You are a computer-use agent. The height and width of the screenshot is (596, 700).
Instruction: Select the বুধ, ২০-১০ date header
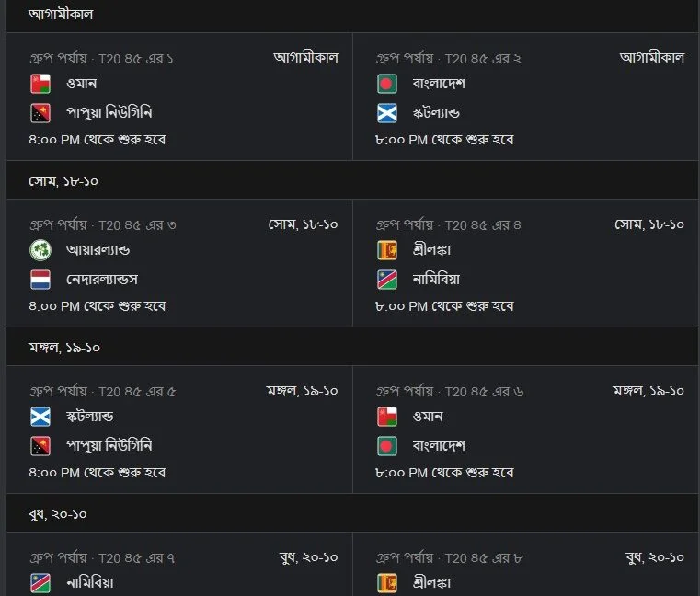tap(58, 514)
